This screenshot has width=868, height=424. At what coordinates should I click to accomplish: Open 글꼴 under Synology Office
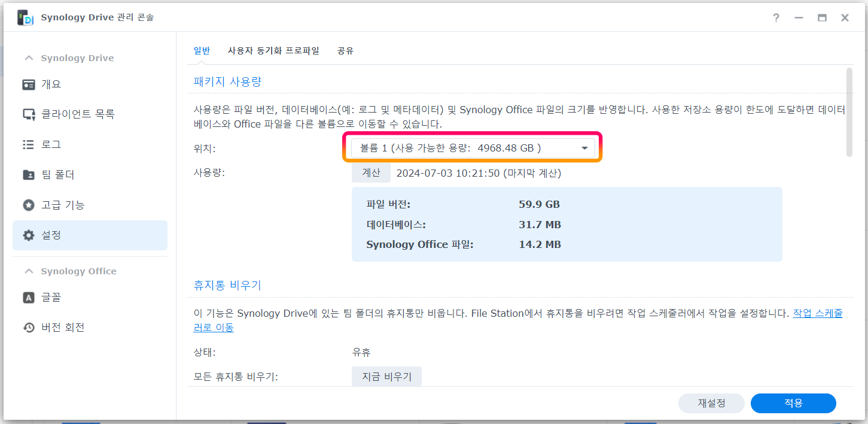point(90,298)
